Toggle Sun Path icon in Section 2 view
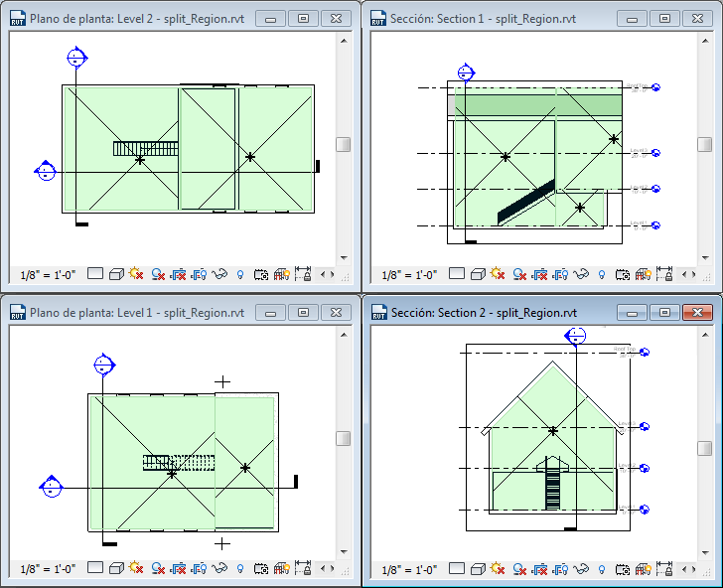723x588 pixels. (498, 568)
